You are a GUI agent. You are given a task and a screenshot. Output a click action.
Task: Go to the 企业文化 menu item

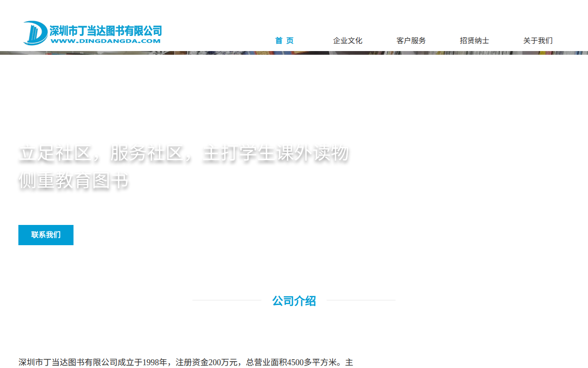coord(348,40)
